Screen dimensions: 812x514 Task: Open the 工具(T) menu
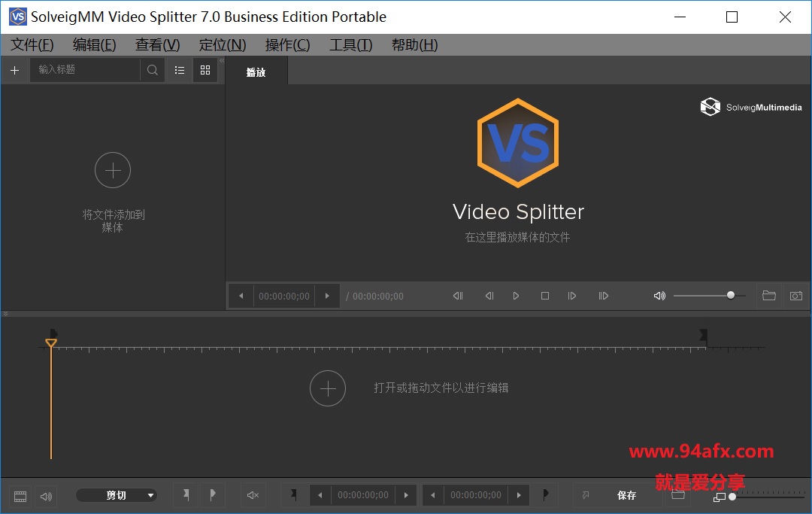(x=351, y=45)
